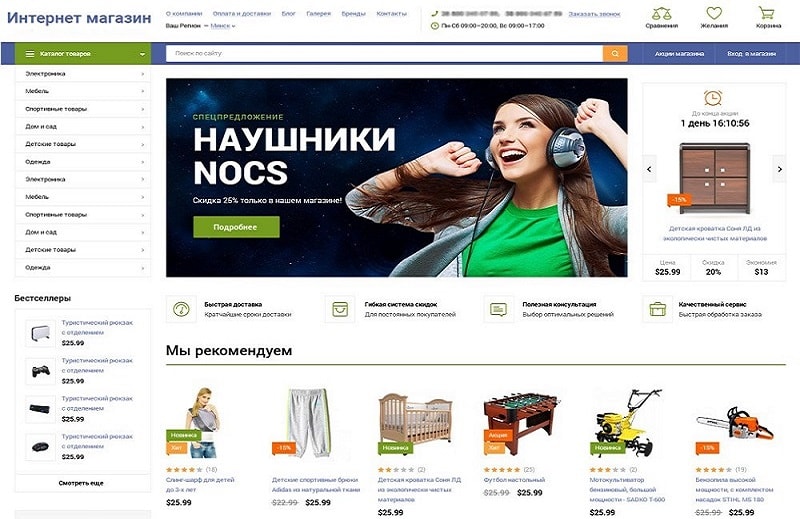The image size is (800, 519).
Task: Click the Заказать звонок link
Action: point(594,14)
